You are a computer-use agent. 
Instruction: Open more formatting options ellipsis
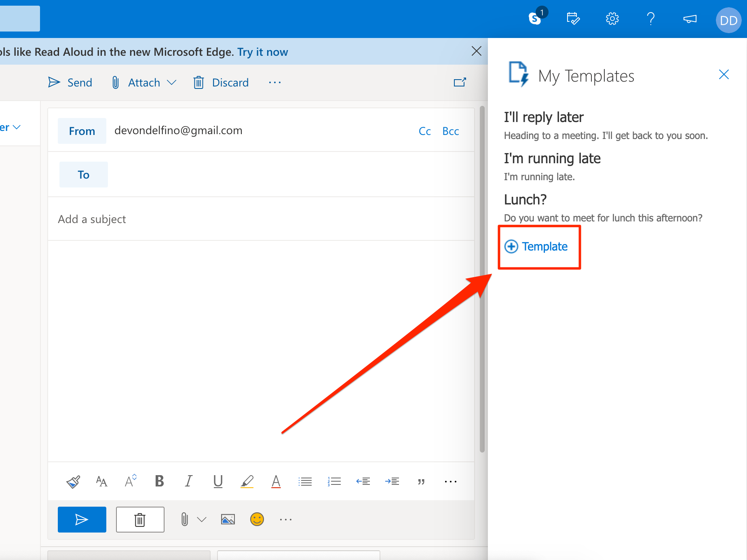tap(450, 481)
